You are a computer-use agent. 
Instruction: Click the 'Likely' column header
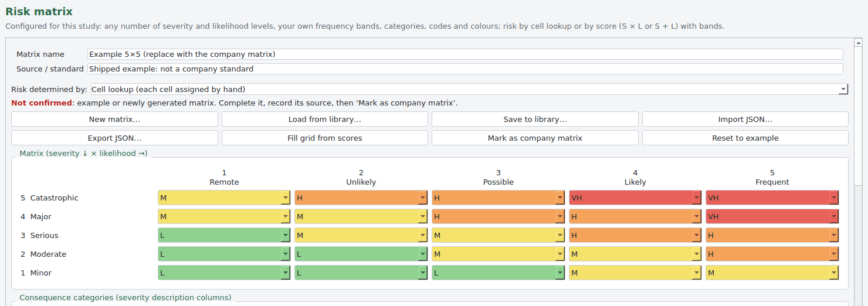point(635,182)
